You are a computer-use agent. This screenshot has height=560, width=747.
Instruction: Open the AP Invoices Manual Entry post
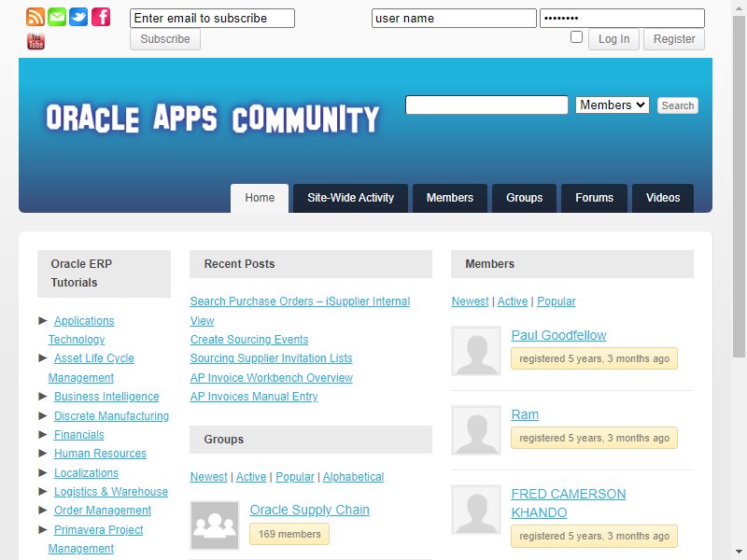[x=254, y=396]
